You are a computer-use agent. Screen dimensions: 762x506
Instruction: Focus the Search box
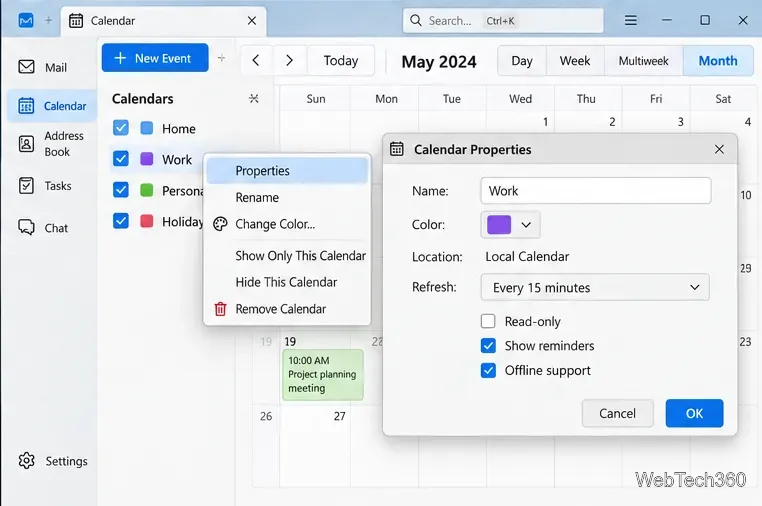click(503, 20)
